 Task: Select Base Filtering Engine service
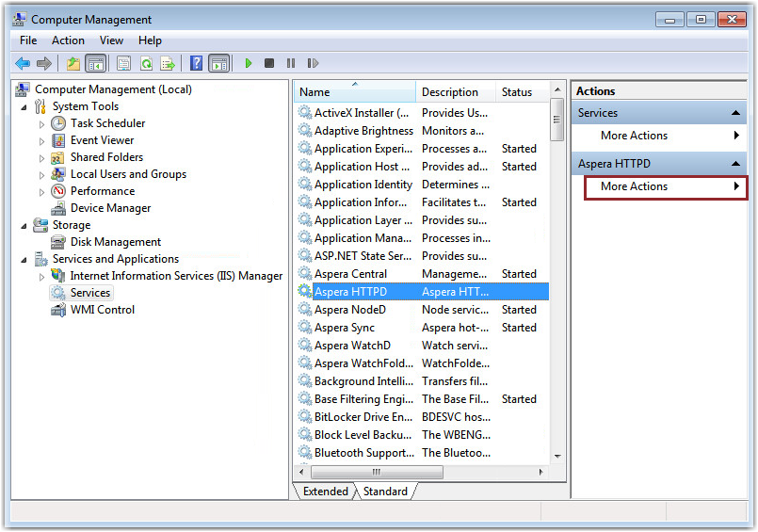point(422,399)
